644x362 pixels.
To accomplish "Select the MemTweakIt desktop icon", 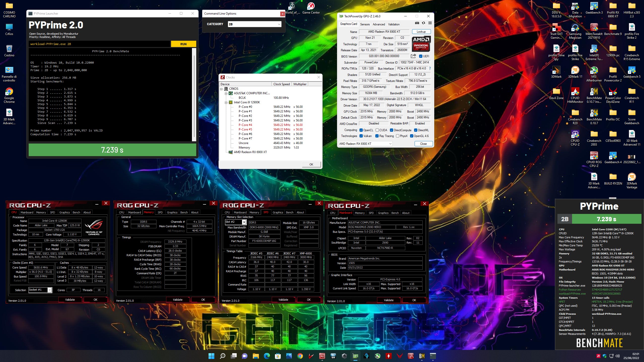I will pyautogui.click(x=594, y=31).
